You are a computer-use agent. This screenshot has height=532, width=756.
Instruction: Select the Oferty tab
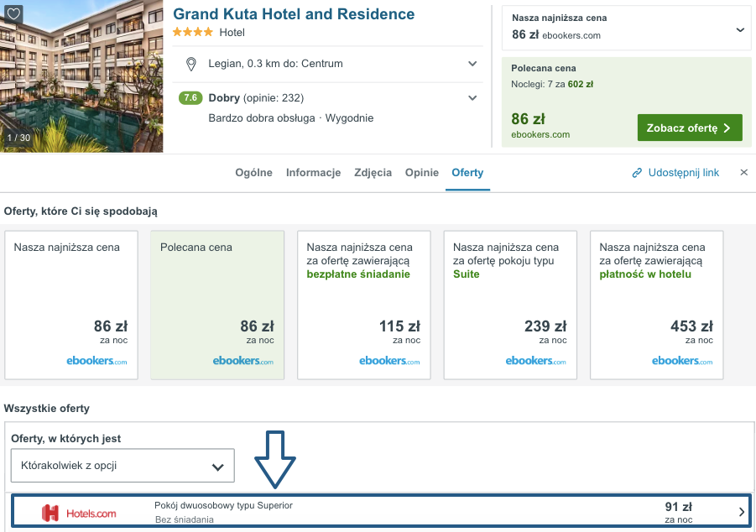click(467, 173)
